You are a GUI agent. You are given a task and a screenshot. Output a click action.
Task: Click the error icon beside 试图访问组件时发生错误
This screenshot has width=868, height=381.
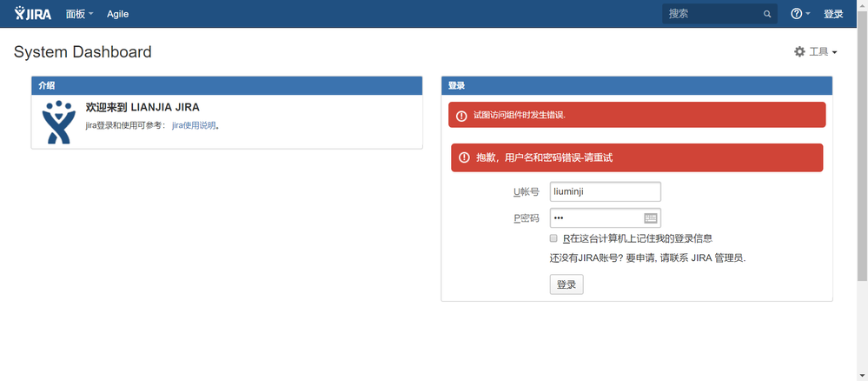[461, 116]
